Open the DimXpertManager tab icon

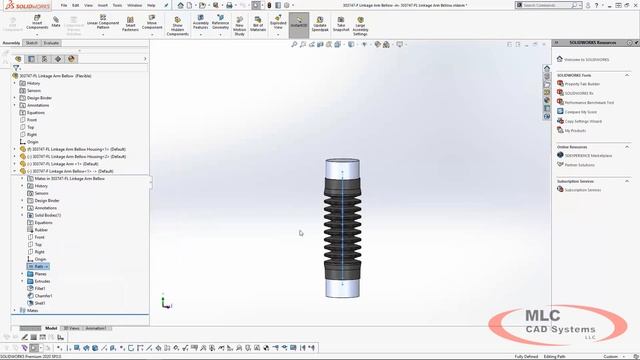tap(58, 59)
